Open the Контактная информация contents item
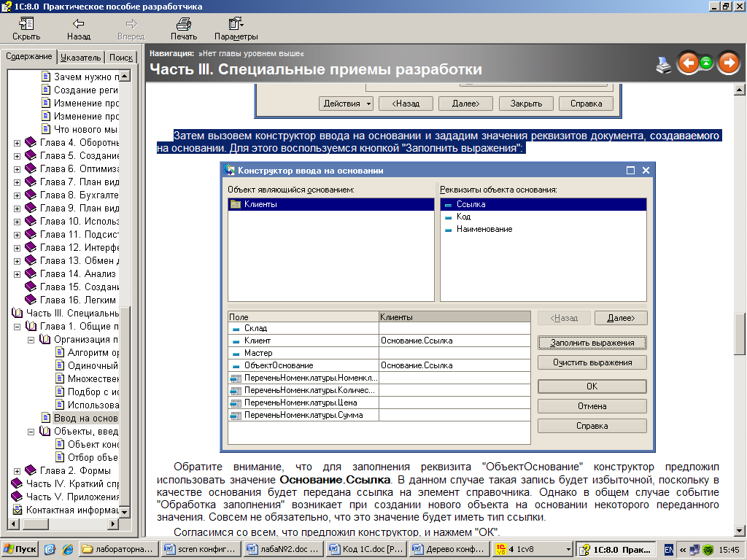The width and height of the screenshot is (747, 560). click(x=71, y=510)
